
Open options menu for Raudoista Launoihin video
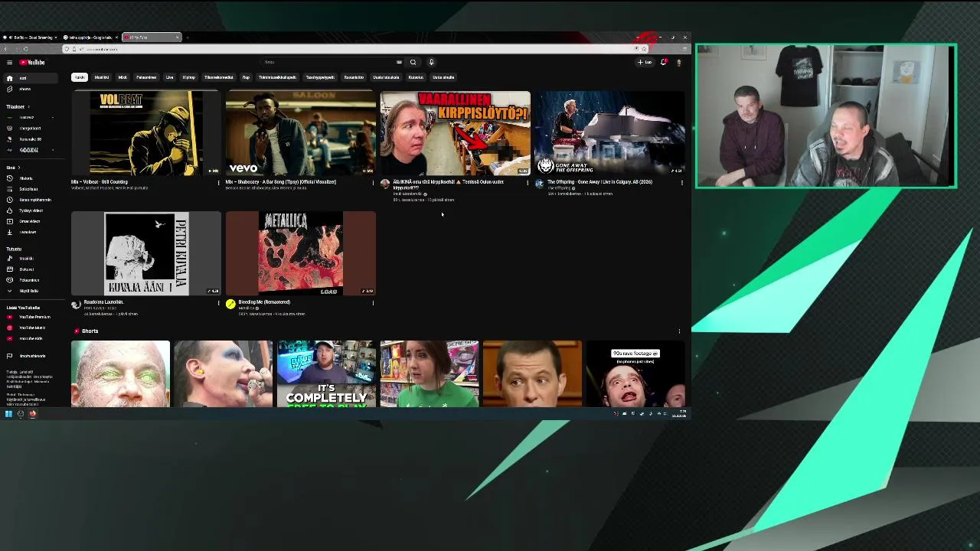pyautogui.click(x=218, y=303)
